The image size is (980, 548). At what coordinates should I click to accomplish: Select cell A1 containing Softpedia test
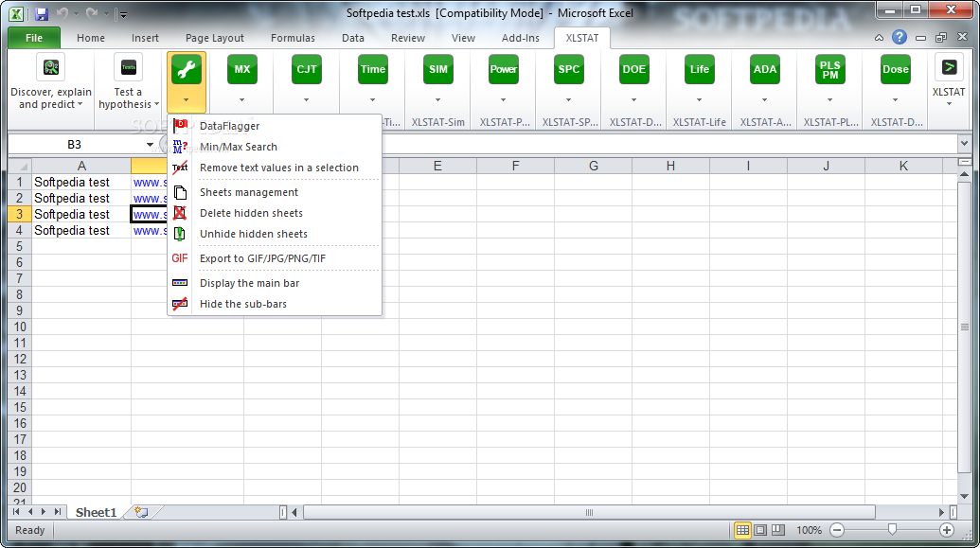tap(81, 182)
